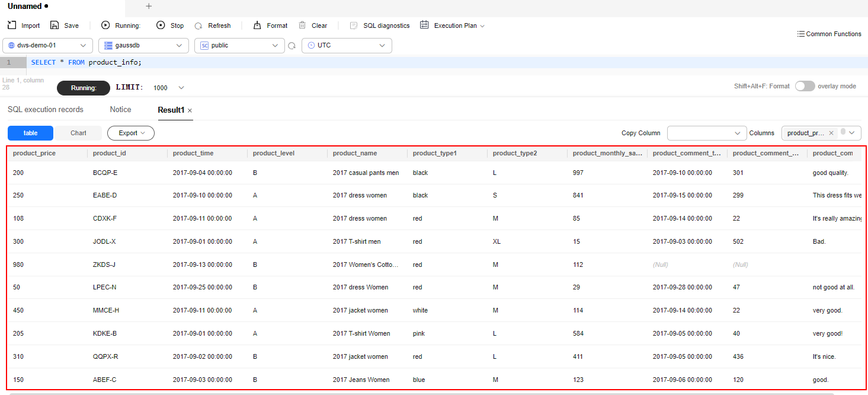This screenshot has width=868, height=395.
Task: Open the Notice tab
Action: pyautogui.click(x=120, y=110)
